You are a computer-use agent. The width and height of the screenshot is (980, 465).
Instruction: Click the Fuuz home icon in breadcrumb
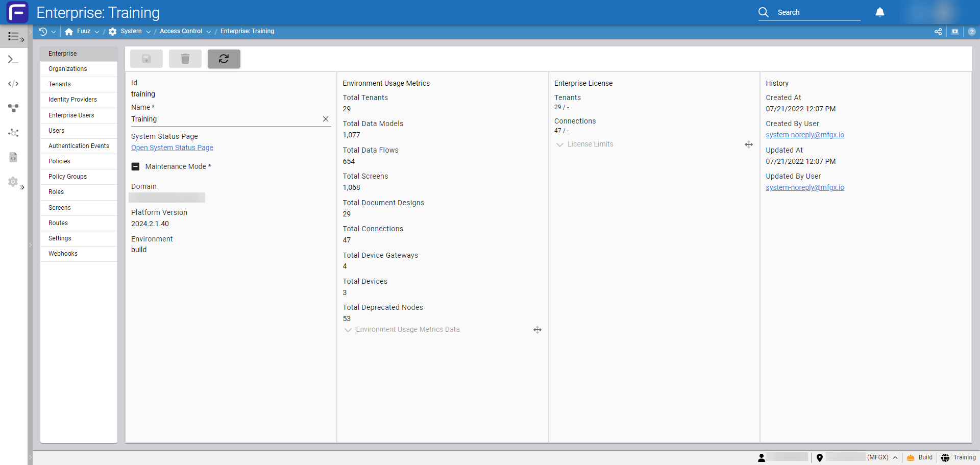click(x=69, y=32)
